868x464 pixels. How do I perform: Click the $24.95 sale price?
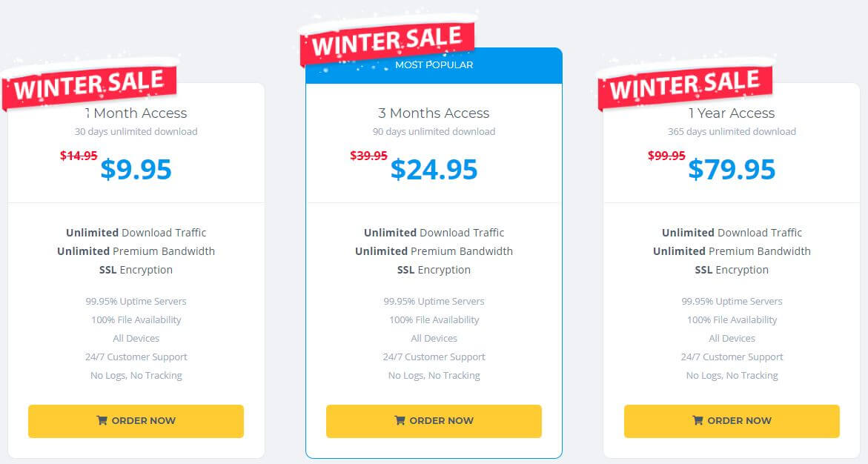434,170
